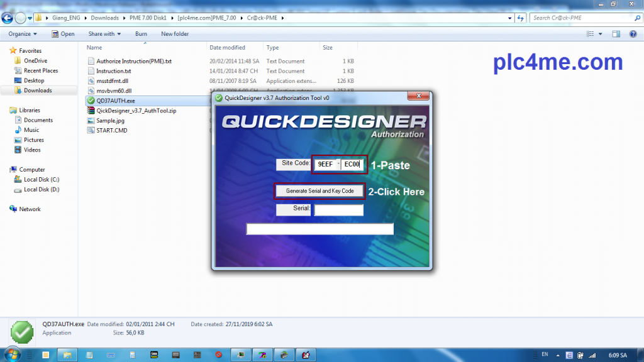Click the Burn toolbar item

click(x=141, y=34)
